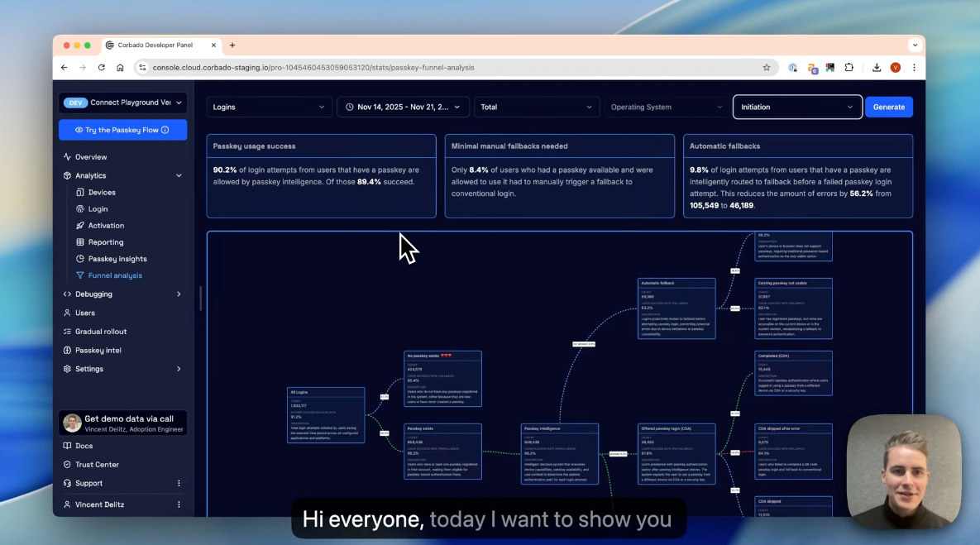Click the Passkey intel key icon
Image resolution: width=980 pixels, height=545 pixels.
66,350
